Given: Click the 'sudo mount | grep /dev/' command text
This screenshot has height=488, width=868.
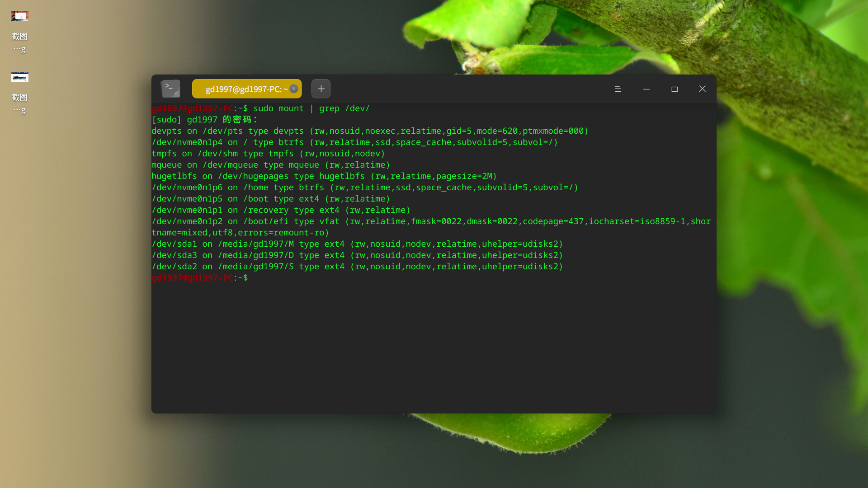Looking at the screenshot, I should [x=311, y=108].
